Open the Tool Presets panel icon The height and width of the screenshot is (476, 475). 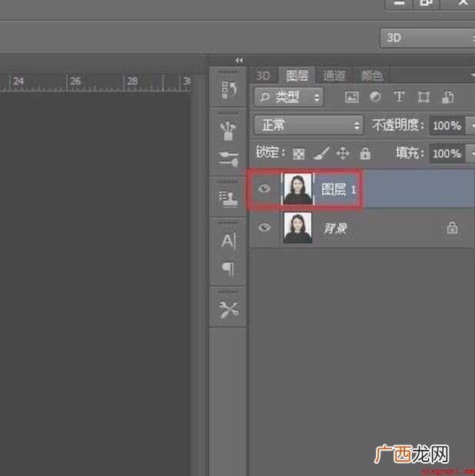228,309
